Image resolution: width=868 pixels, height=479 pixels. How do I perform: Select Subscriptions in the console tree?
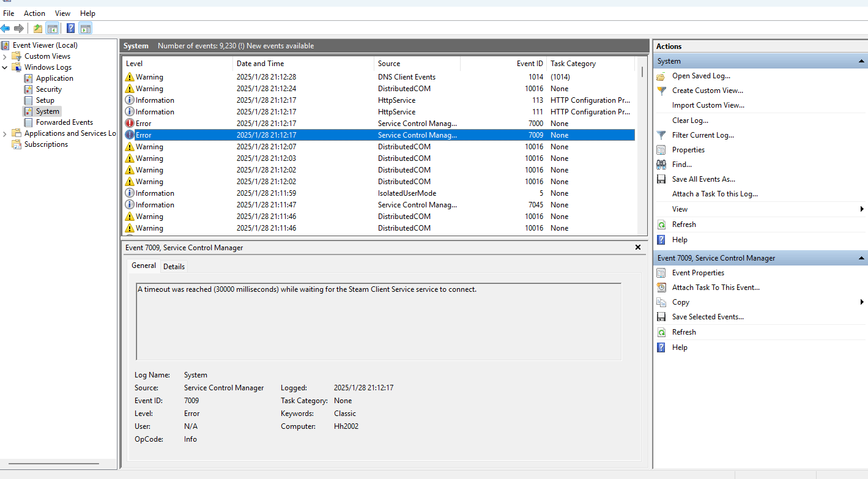(46, 144)
